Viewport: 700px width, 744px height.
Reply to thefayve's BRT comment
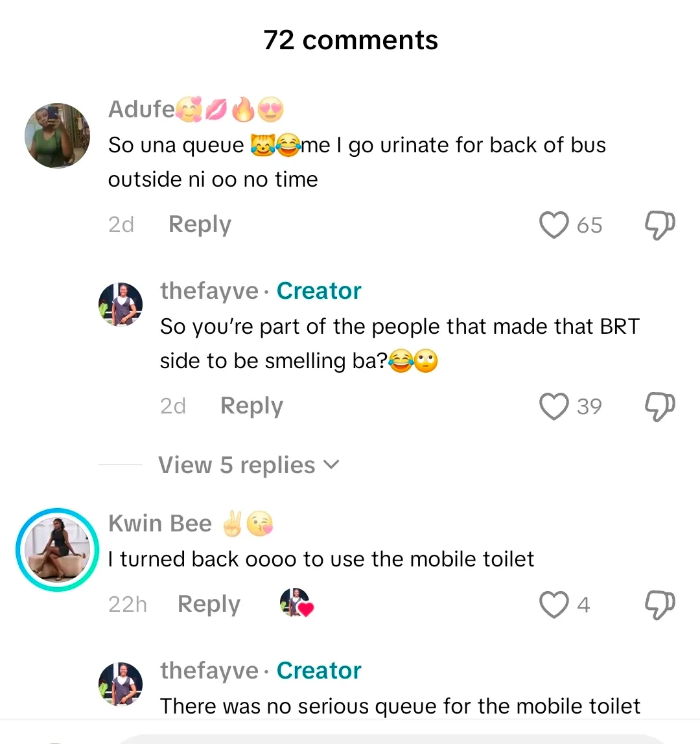click(x=251, y=406)
